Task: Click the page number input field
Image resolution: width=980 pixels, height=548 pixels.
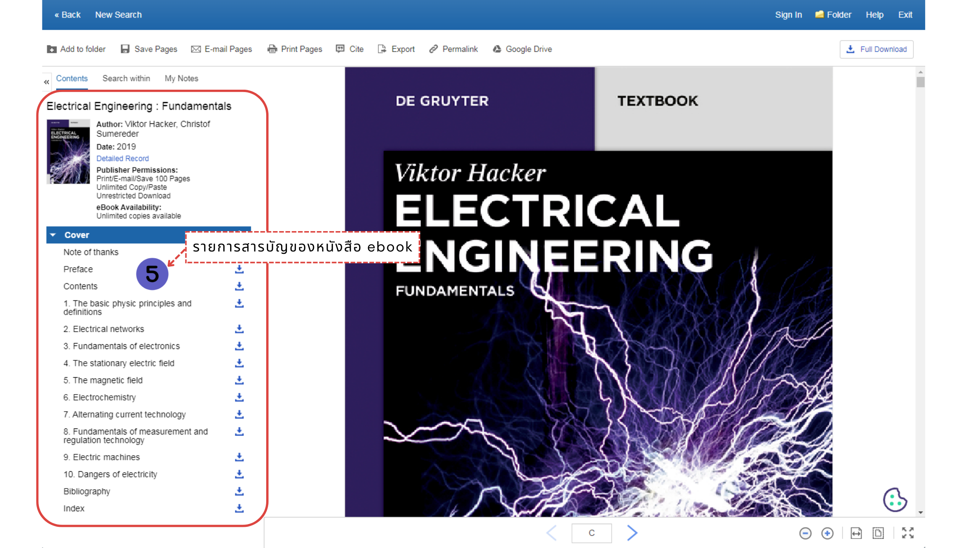Action: [592, 533]
